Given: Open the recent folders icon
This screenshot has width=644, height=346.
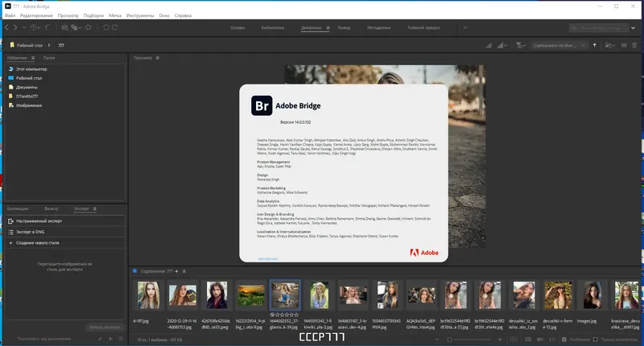Looking at the screenshot, I should [x=609, y=45].
